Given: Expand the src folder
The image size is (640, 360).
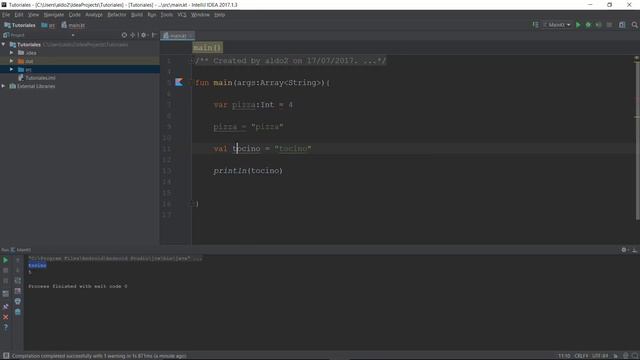Looking at the screenshot, I should tap(11, 69).
